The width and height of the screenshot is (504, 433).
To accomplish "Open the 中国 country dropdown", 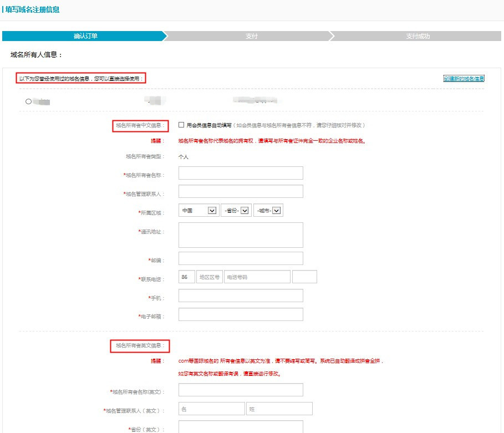I will tap(198, 211).
